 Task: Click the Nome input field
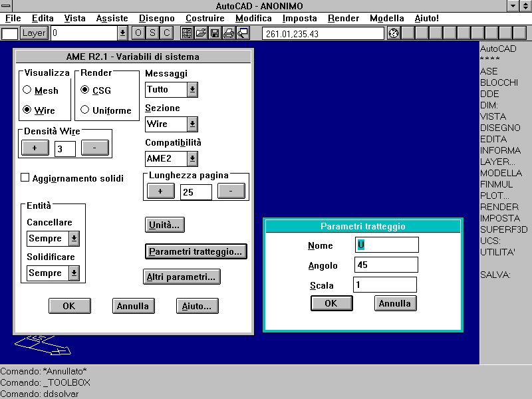coord(387,245)
